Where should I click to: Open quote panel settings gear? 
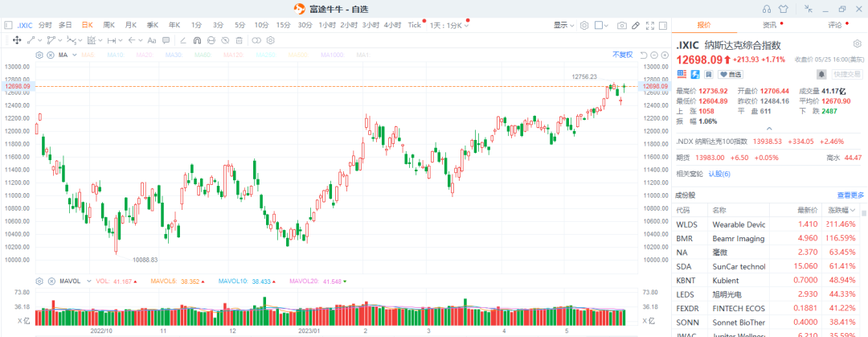pyautogui.click(x=857, y=43)
